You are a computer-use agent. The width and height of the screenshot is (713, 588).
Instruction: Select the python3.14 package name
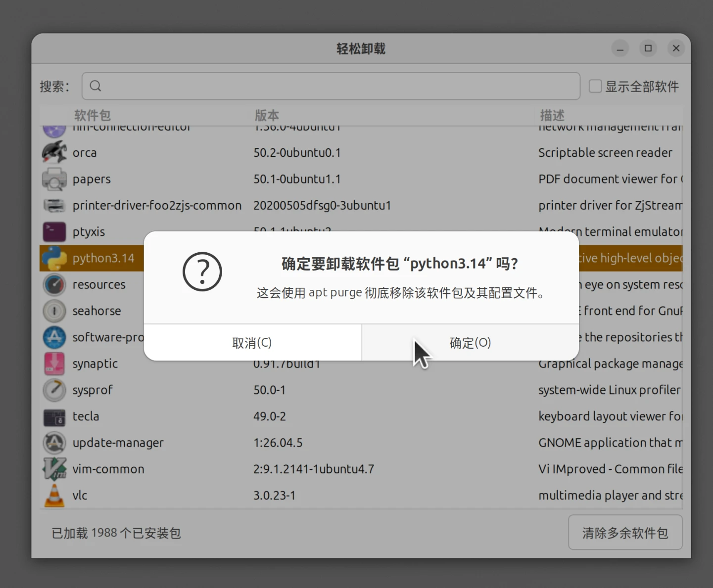(103, 258)
